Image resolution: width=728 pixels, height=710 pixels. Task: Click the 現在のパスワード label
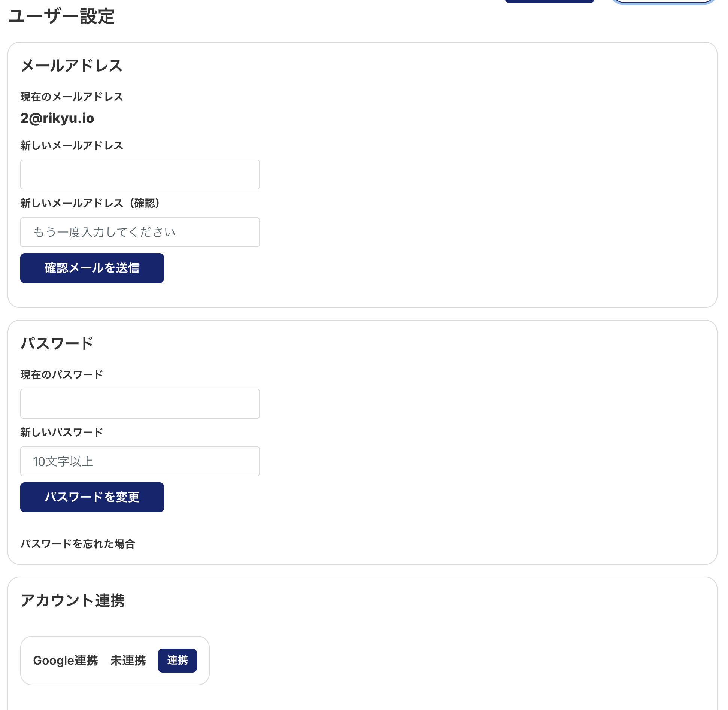point(61,375)
